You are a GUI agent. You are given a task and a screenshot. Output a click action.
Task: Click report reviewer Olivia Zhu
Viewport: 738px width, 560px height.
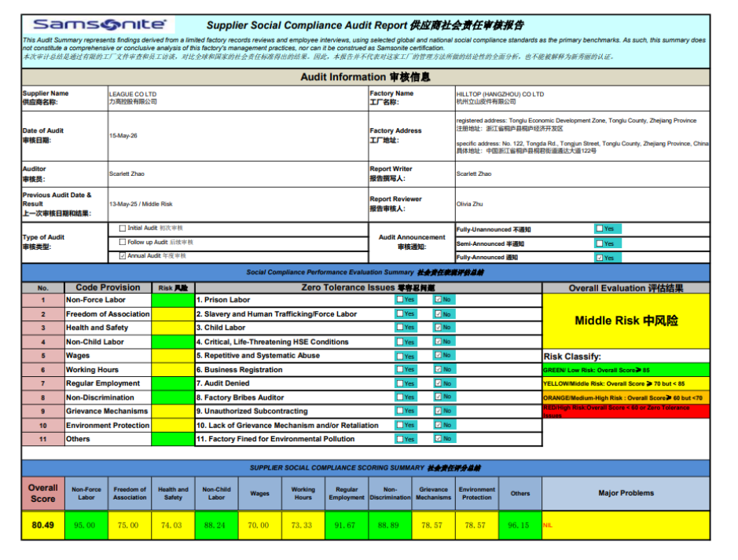click(x=470, y=204)
